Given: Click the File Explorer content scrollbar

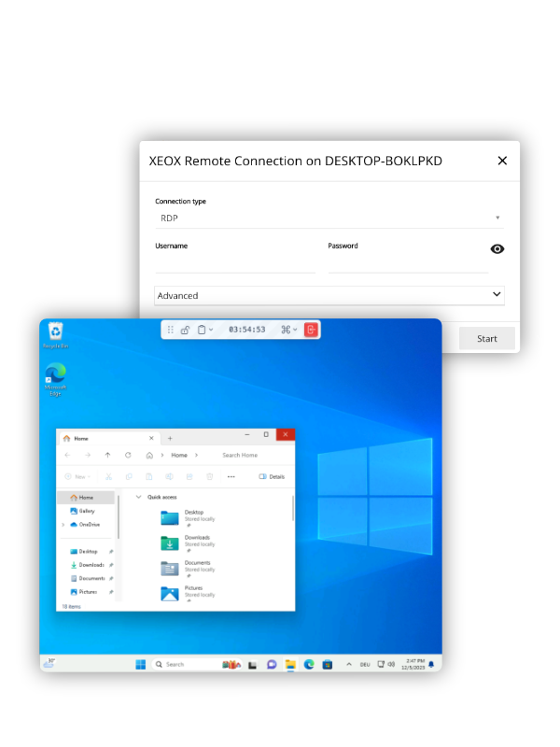Looking at the screenshot, I should click(x=292, y=508).
